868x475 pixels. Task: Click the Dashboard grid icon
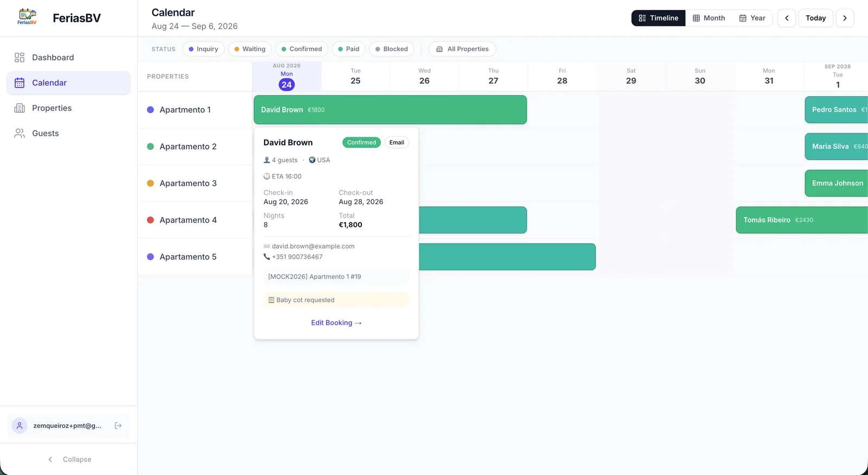tap(20, 58)
